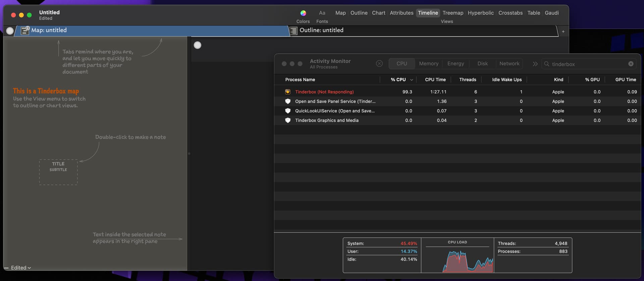The height and width of the screenshot is (281, 644).
Task: Switch to the Chart view
Action: pos(378,13)
